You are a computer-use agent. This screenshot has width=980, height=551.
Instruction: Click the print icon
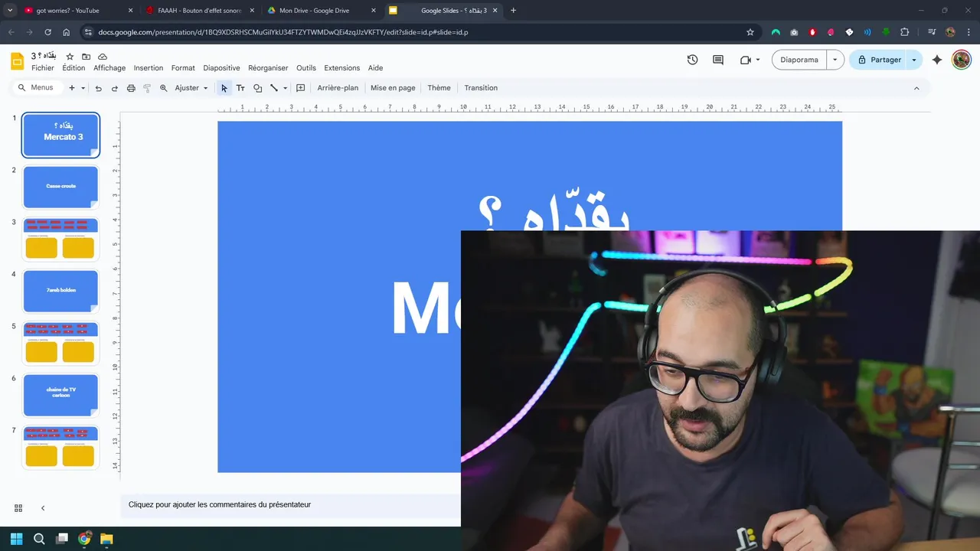pos(131,88)
